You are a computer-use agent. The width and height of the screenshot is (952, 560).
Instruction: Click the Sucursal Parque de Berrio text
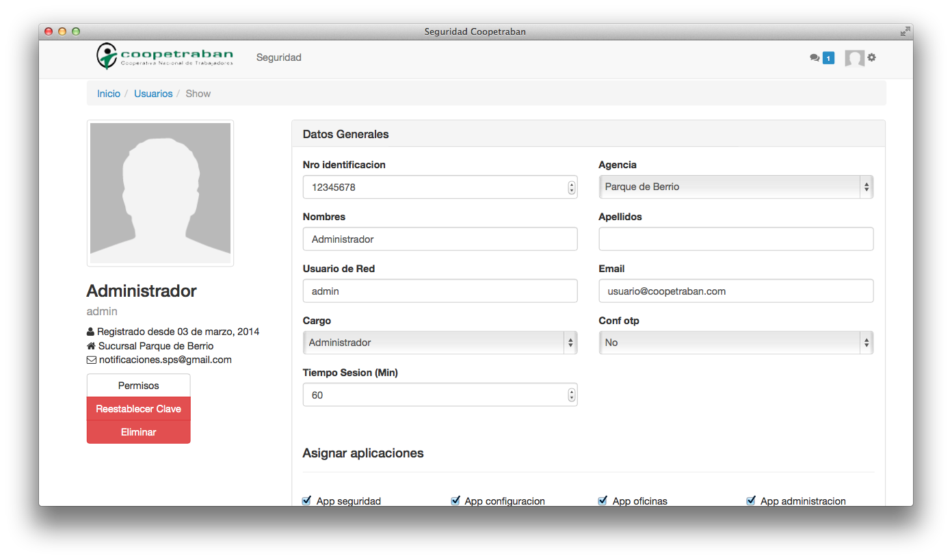click(156, 346)
